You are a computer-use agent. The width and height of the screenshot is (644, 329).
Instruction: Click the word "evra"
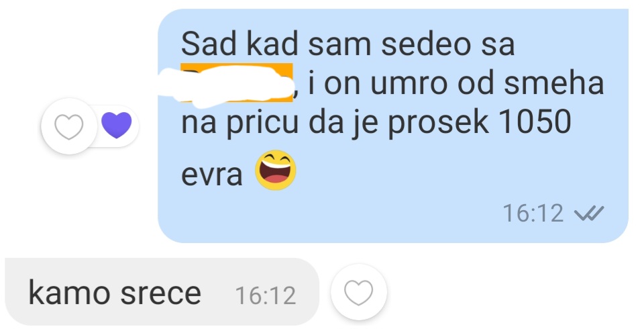pos(211,175)
